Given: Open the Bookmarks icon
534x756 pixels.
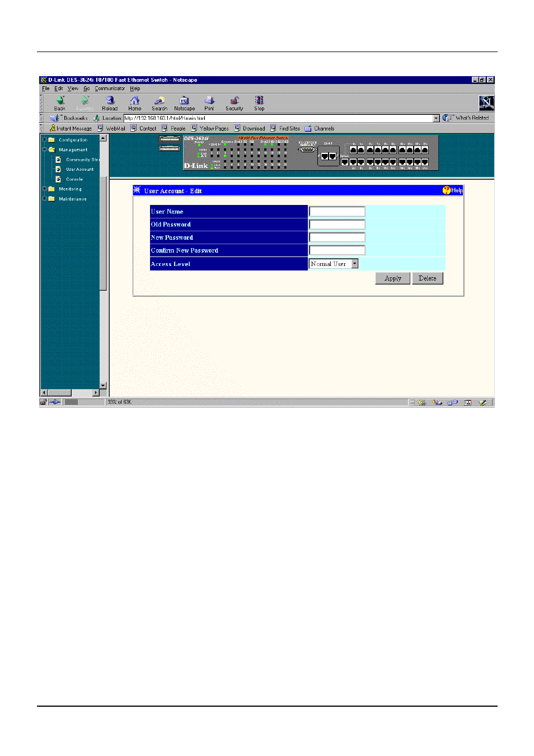Looking at the screenshot, I should [x=54, y=118].
